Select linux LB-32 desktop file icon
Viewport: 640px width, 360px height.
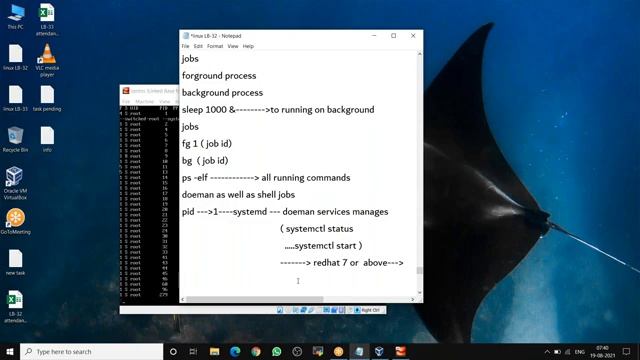coord(16,58)
